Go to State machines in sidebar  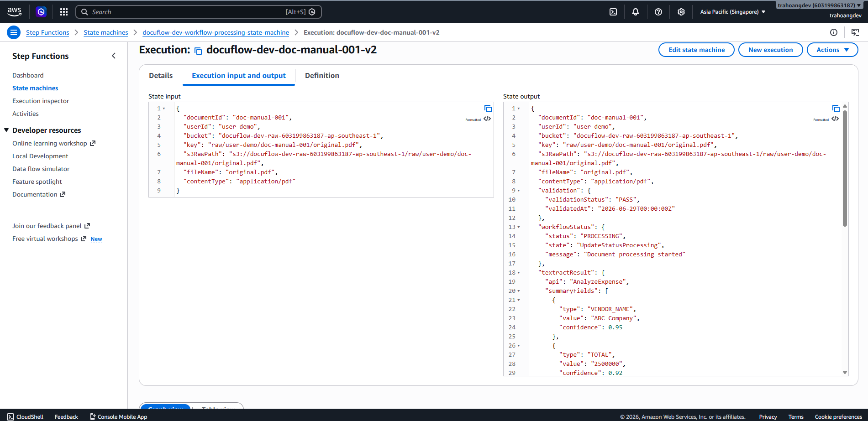coord(35,88)
